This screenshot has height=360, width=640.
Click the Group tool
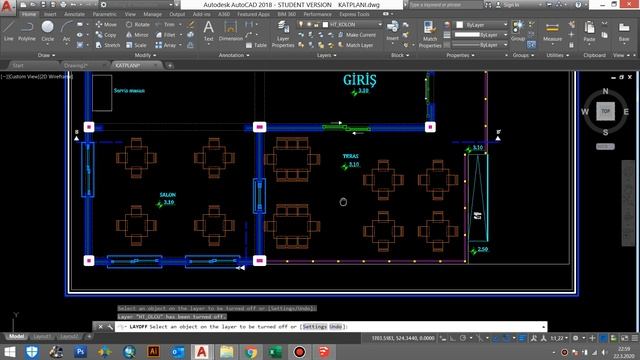(x=518, y=31)
